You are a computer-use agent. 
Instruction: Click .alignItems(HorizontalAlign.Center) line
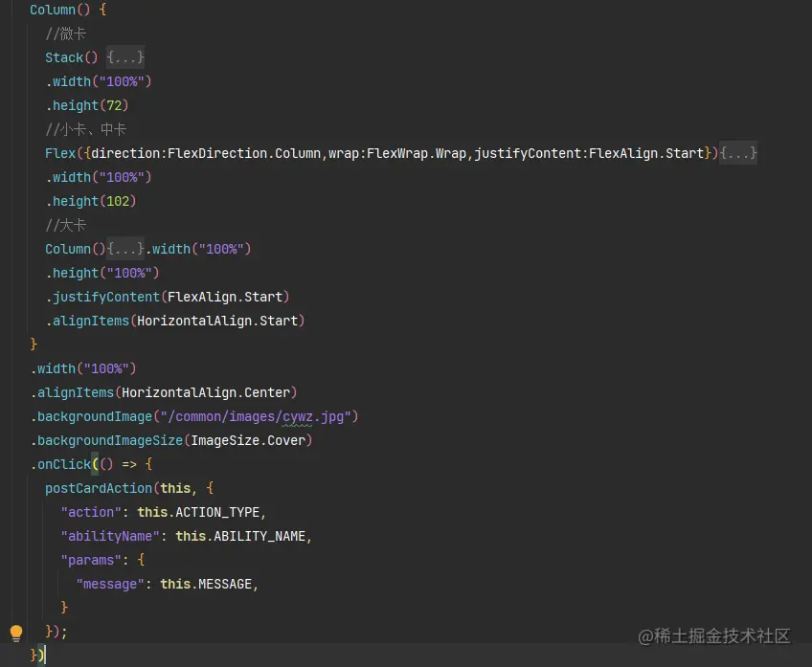coord(164,392)
